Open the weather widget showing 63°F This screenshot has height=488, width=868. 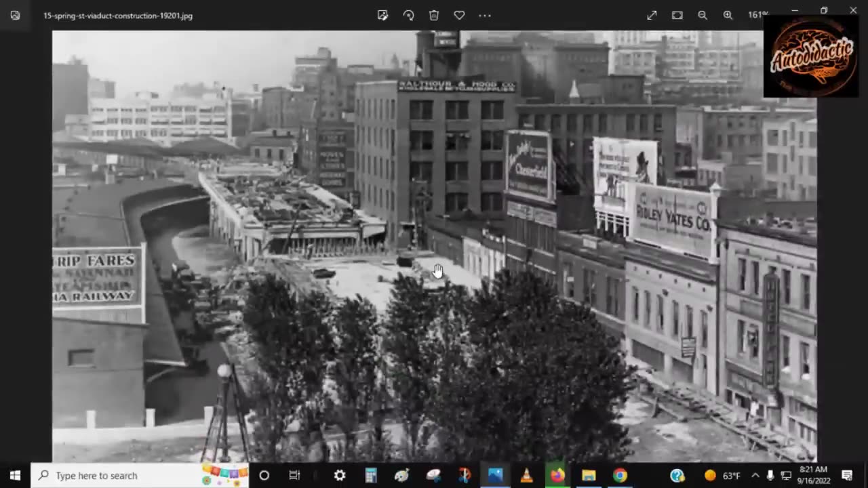click(722, 475)
